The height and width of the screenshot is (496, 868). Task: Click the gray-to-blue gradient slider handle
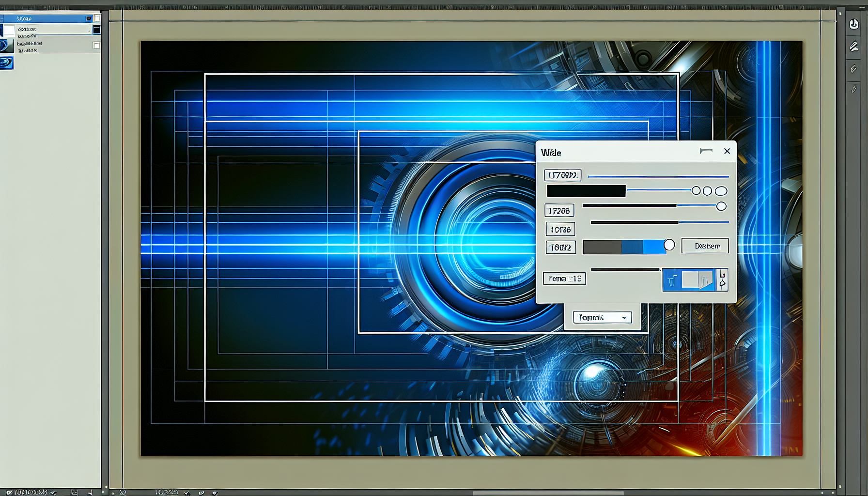point(669,245)
